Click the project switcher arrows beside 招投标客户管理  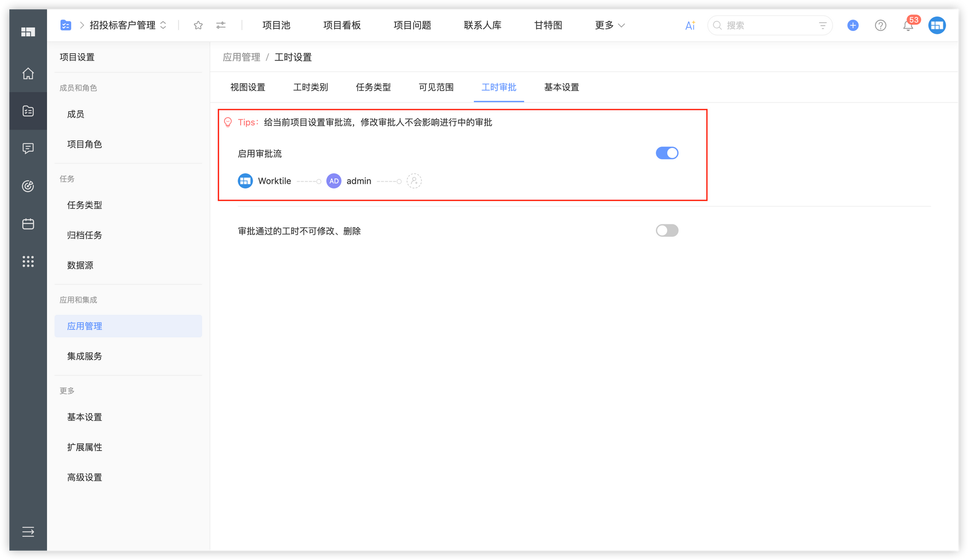164,25
